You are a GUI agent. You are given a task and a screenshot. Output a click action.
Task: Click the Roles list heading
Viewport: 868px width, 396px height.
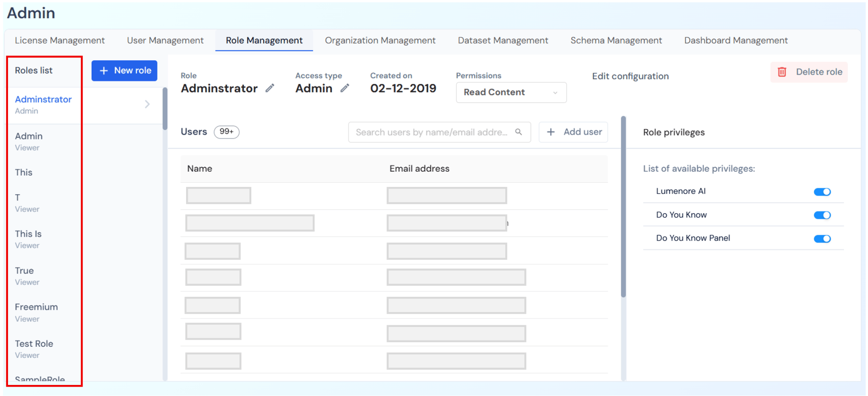pyautogui.click(x=34, y=70)
